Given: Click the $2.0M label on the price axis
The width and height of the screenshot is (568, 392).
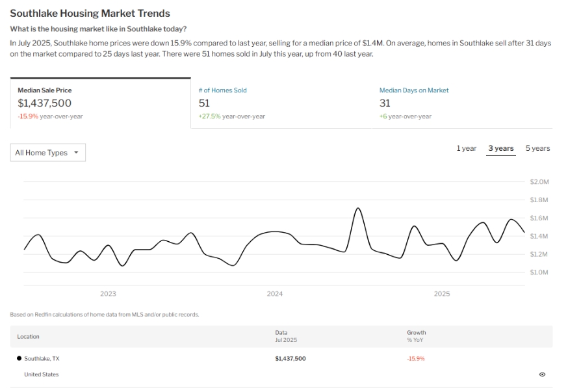Looking at the screenshot, I should [539, 181].
